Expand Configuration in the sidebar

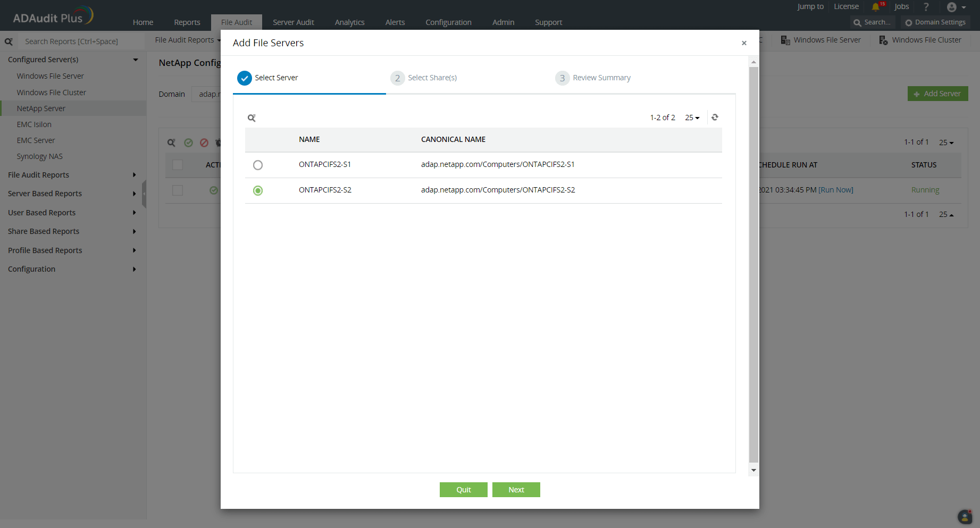135,269
